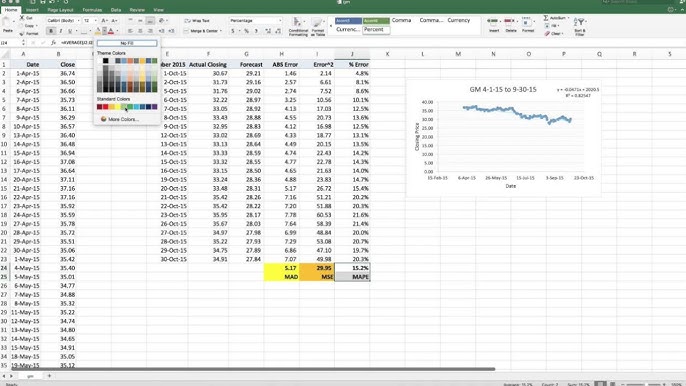Click the Decrease Indent icon
Image resolution: width=686 pixels, height=386 pixels.
tap(161, 31)
